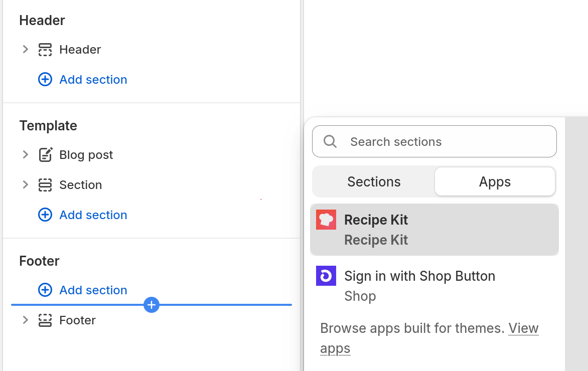The width and height of the screenshot is (588, 371).
Task: Select the Section tree row label
Action: [x=81, y=185]
